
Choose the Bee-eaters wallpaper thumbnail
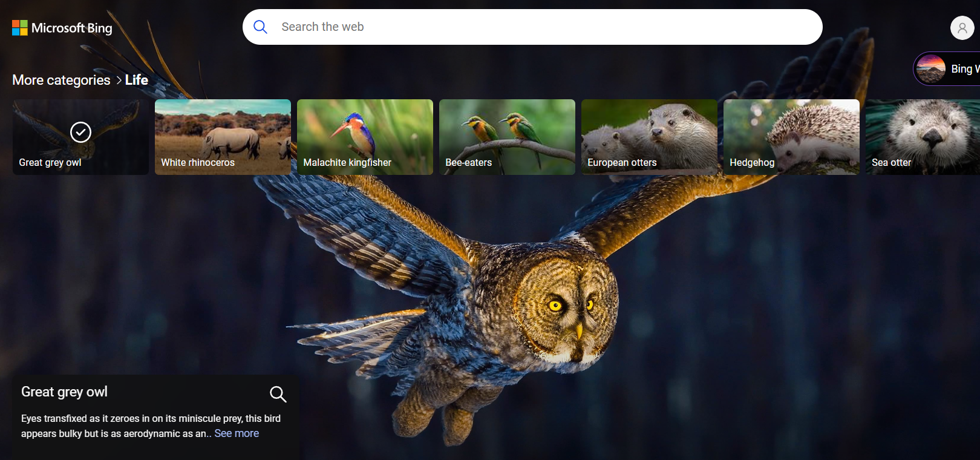point(507,137)
